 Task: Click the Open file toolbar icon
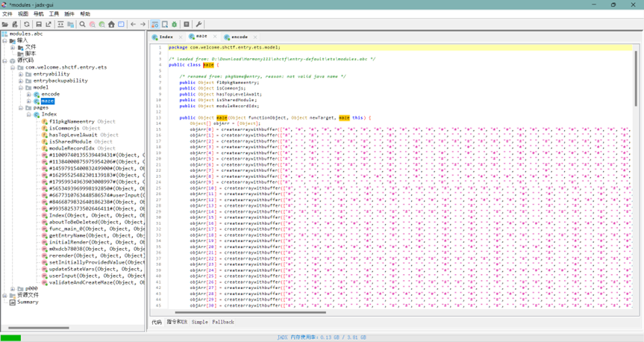[x=5, y=24]
